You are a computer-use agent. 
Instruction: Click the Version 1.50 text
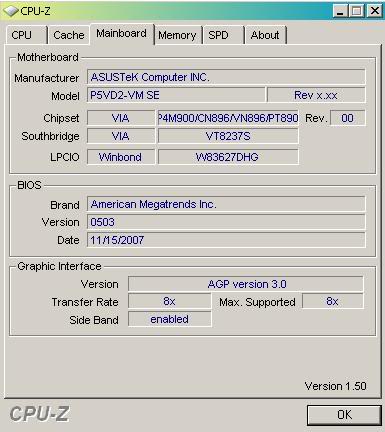[x=336, y=386]
